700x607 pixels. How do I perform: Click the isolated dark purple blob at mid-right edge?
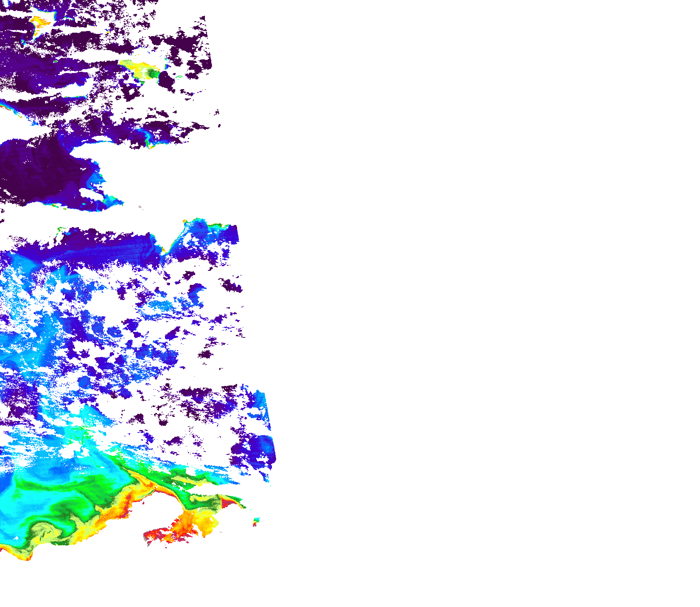coord(231,285)
